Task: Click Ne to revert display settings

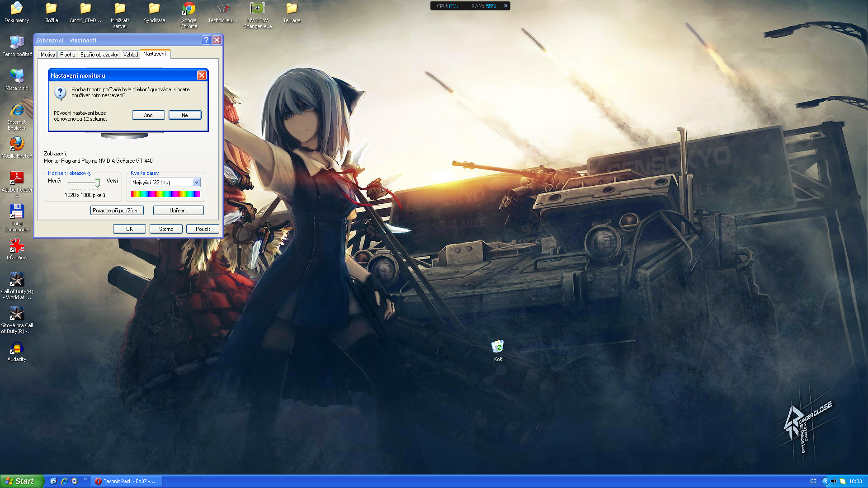Action: click(185, 115)
